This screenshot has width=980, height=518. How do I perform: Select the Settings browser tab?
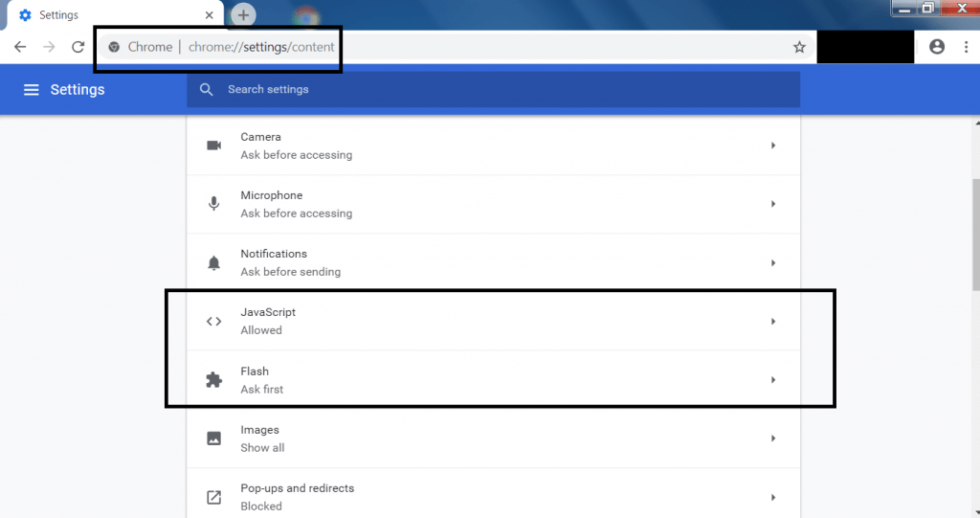116,15
